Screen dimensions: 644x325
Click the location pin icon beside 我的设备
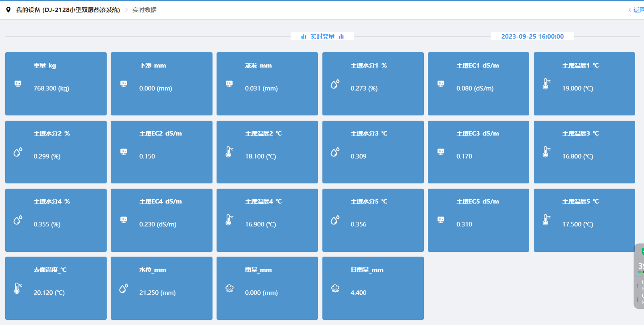(x=8, y=10)
